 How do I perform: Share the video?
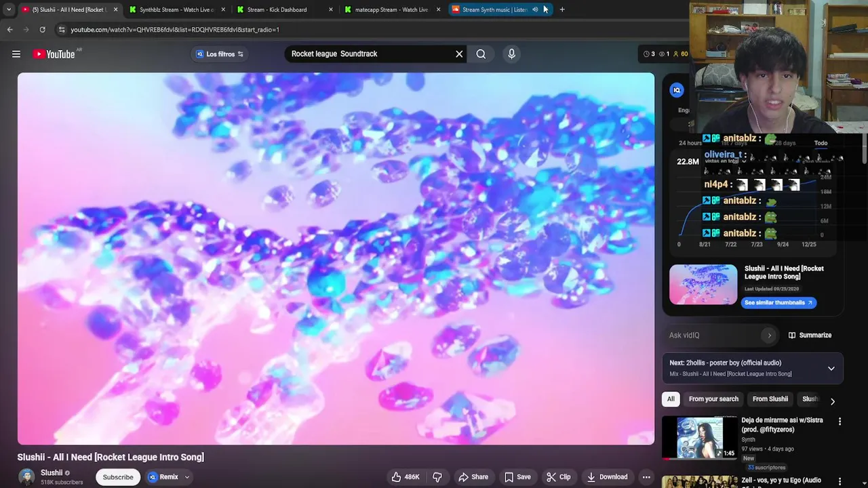pyautogui.click(x=473, y=477)
